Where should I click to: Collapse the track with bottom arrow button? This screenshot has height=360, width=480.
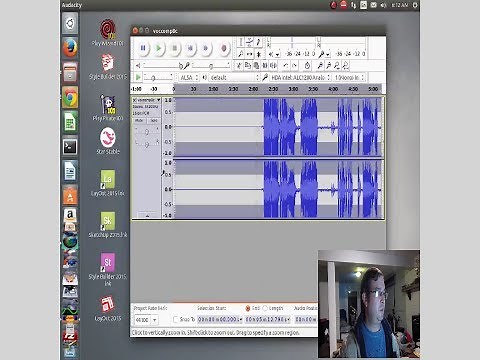pos(147,216)
